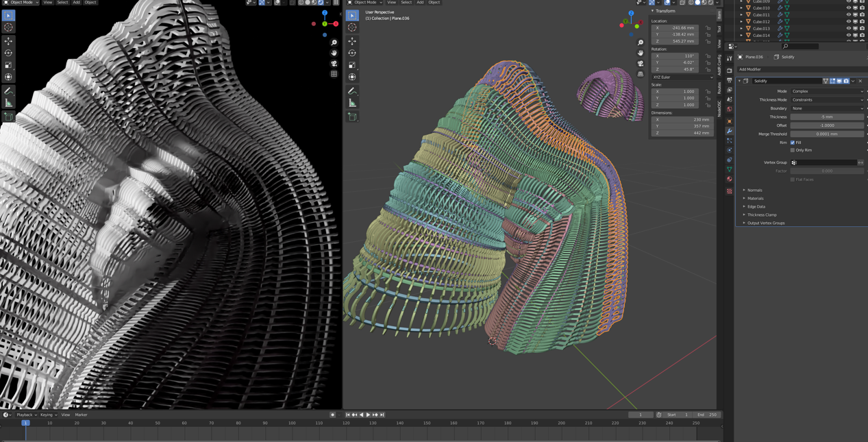Hide Cube.011 in viewport via eye icon
This screenshot has width=868, height=442.
(848, 14)
